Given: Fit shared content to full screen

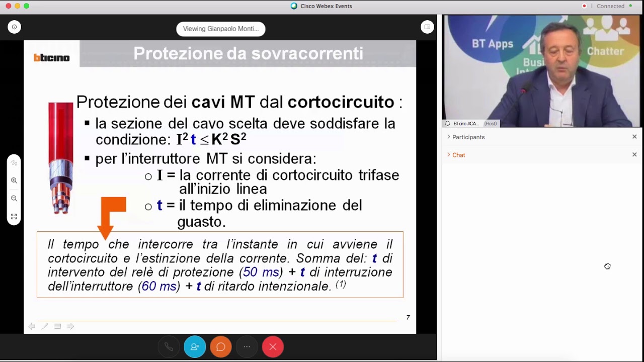Looking at the screenshot, I should point(14,217).
